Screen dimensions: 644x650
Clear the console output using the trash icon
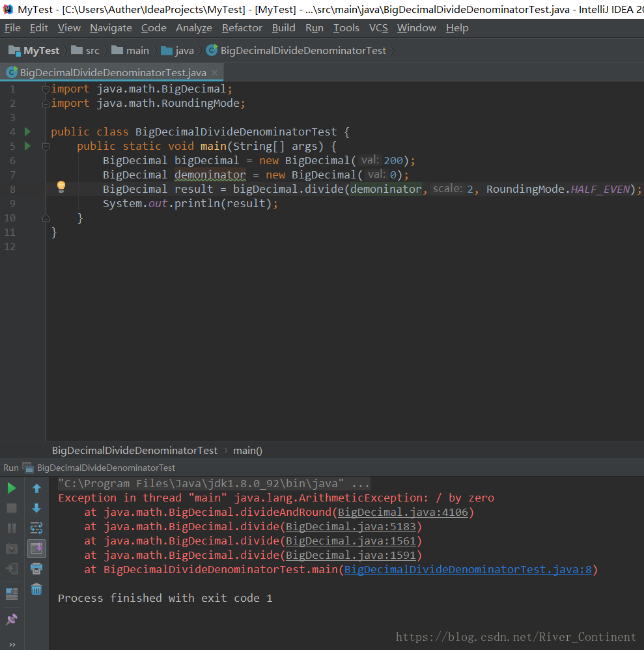(x=36, y=589)
